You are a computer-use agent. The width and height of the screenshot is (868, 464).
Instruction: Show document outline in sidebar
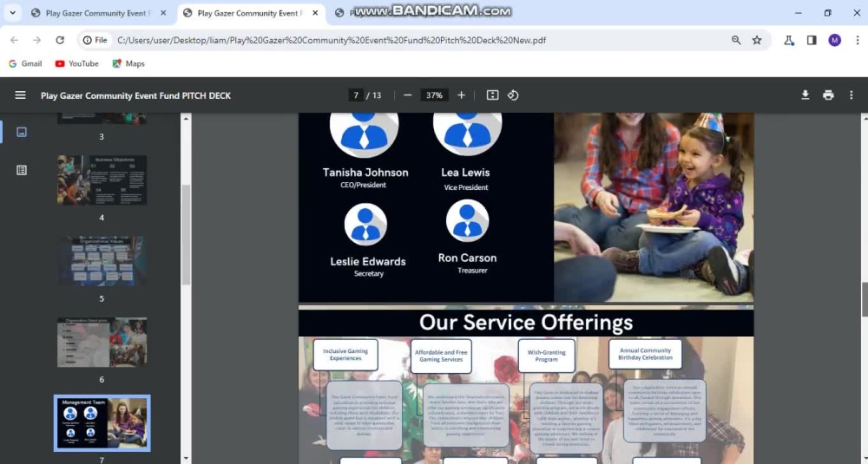pos(22,170)
